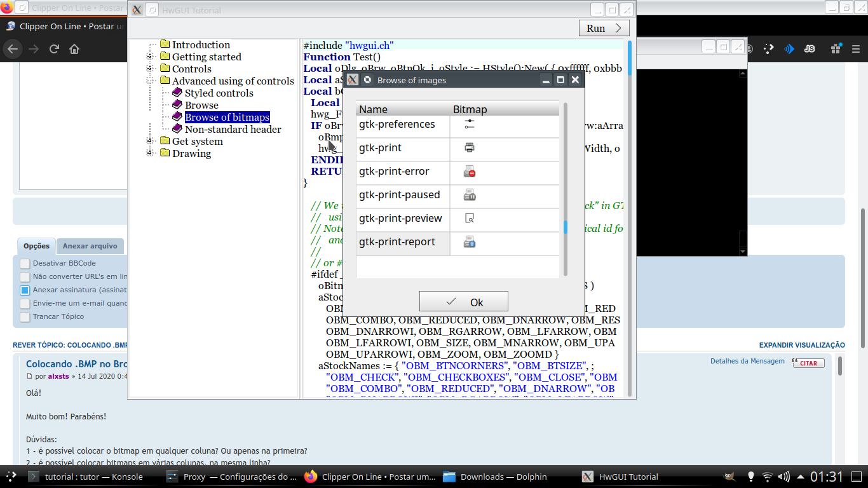Reload the page in Firefox
868x488 pixels.
click(x=54, y=49)
